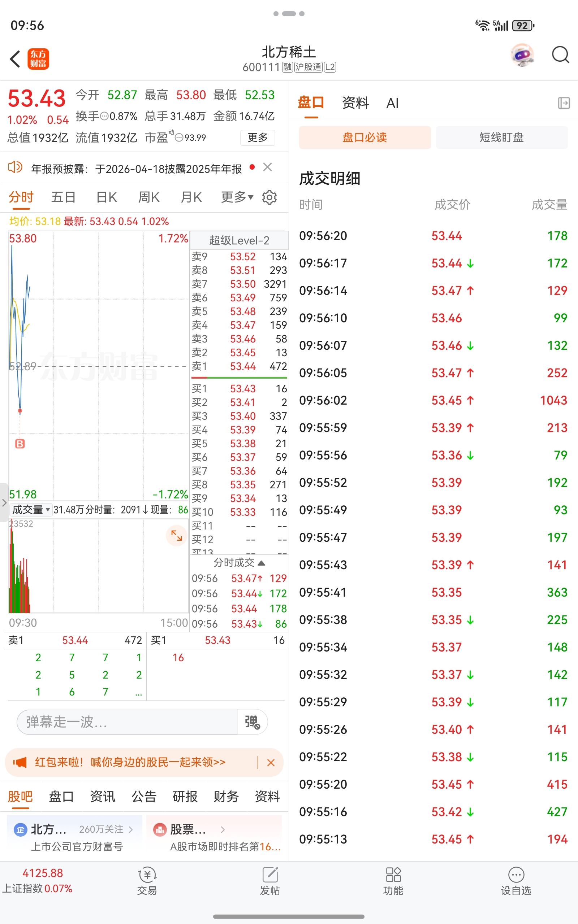Image resolution: width=578 pixels, height=924 pixels.
Task: Select the 日K chart tab
Action: point(106,197)
